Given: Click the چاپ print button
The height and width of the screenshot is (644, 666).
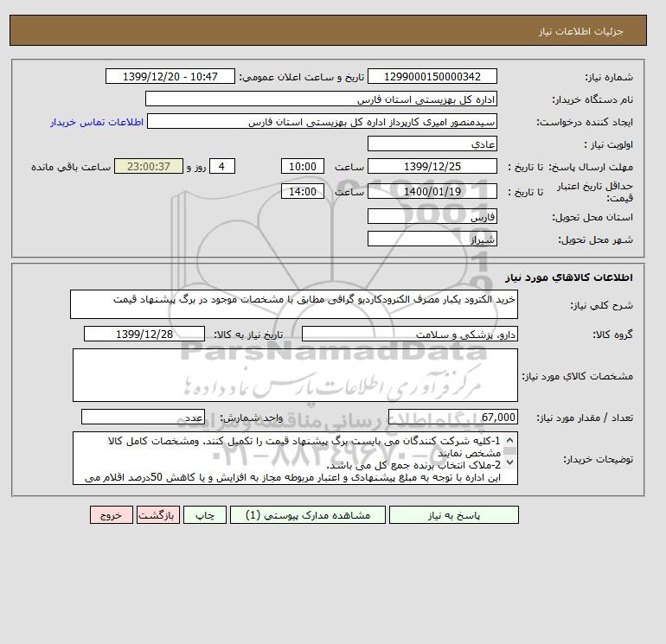Looking at the screenshot, I should point(205,514).
